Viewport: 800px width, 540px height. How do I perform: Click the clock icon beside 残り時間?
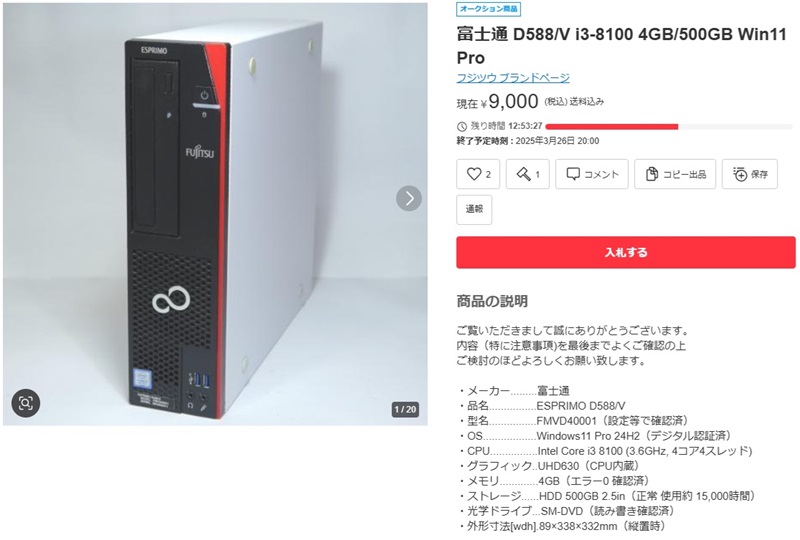pyautogui.click(x=461, y=126)
